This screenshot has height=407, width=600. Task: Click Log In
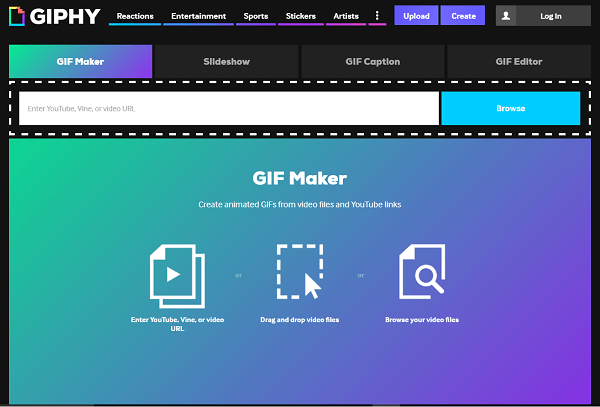click(x=551, y=16)
